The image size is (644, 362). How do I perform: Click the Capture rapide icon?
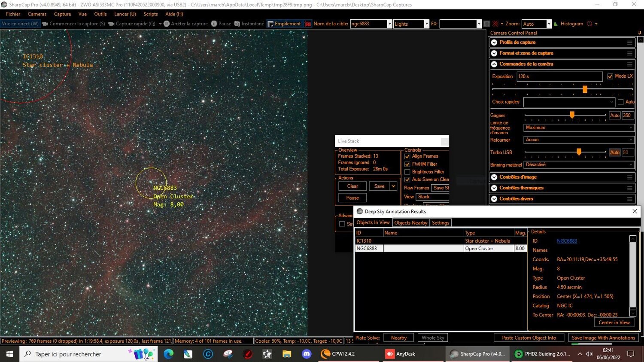pyautogui.click(x=112, y=24)
